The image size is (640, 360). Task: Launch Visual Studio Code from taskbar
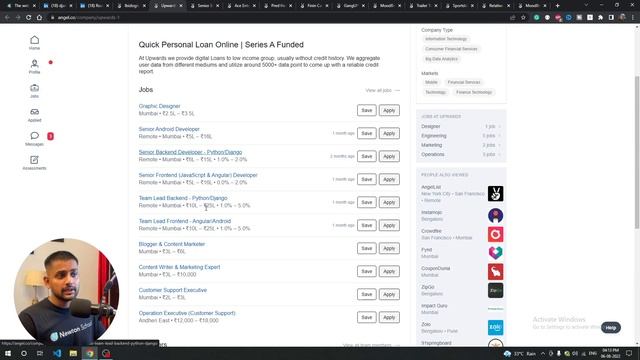click(57, 353)
